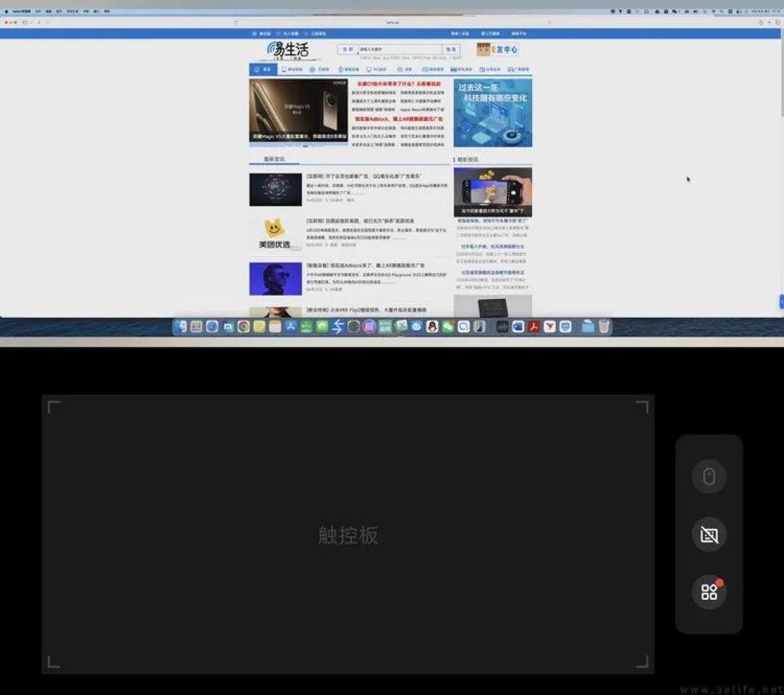This screenshot has width=784, height=695.
Task: Click the search submit button next to the keyword field
Action: coord(451,49)
